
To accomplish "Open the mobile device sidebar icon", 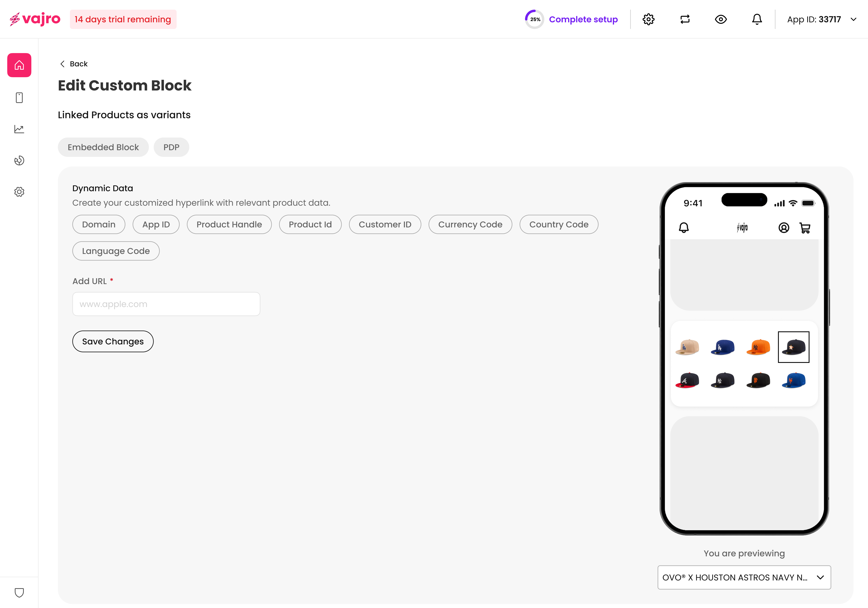I will click(x=19, y=98).
